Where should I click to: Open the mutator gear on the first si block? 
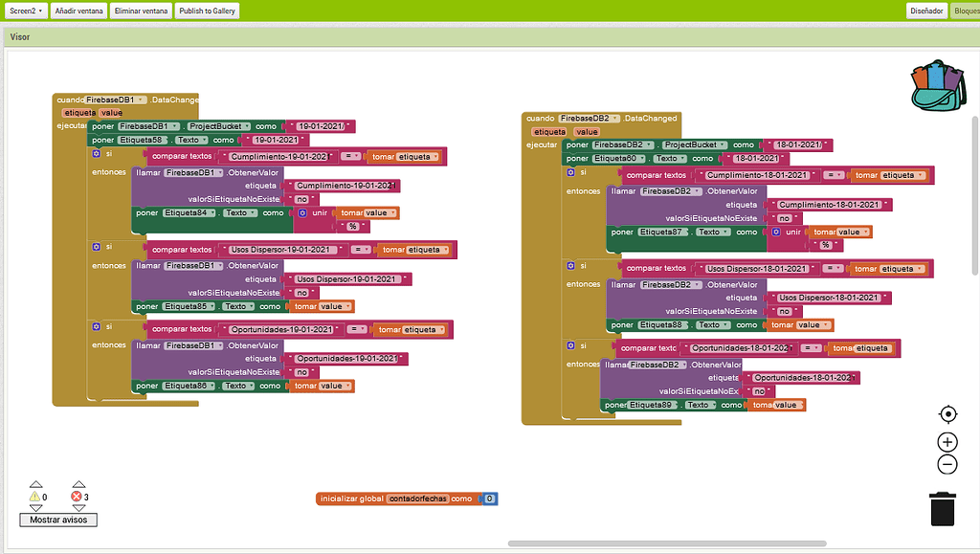[96, 153]
